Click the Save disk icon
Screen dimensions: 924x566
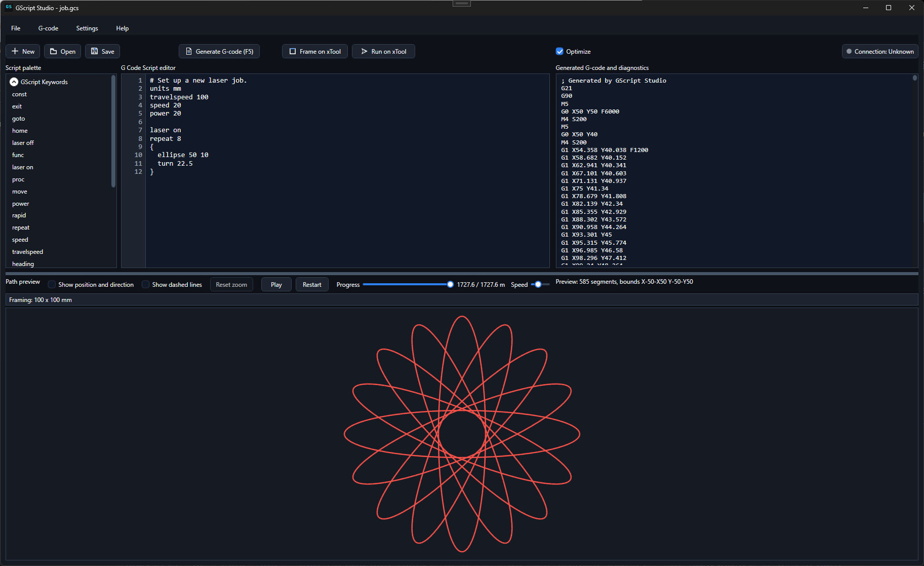pyautogui.click(x=94, y=51)
